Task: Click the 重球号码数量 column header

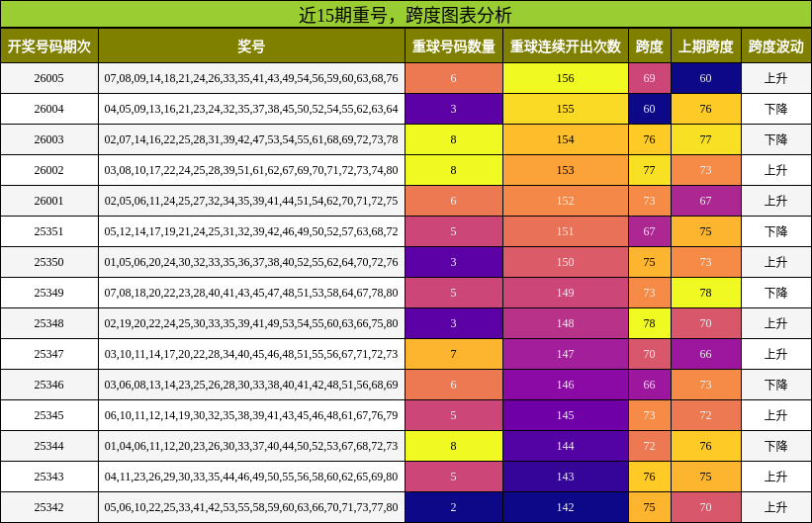Action: [454, 46]
